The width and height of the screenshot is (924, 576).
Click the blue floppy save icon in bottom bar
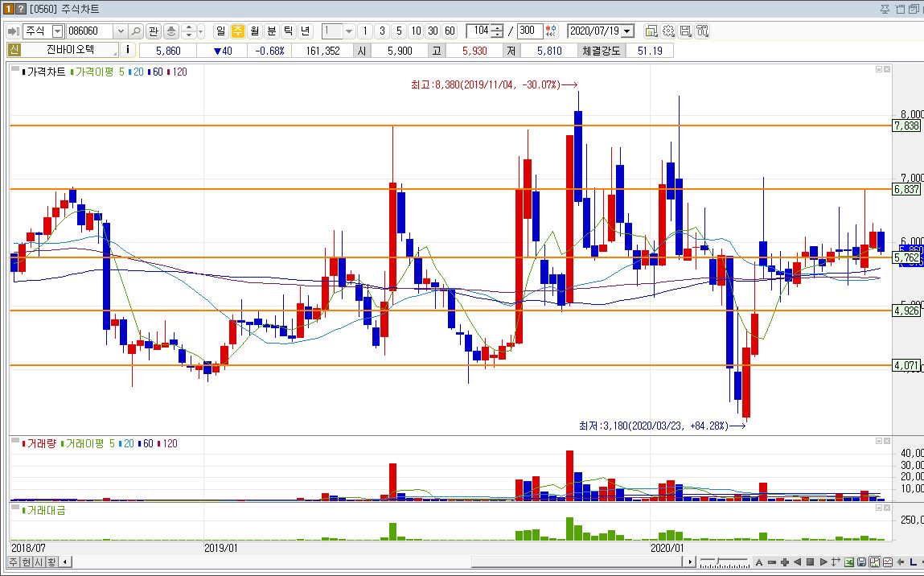pos(861,562)
